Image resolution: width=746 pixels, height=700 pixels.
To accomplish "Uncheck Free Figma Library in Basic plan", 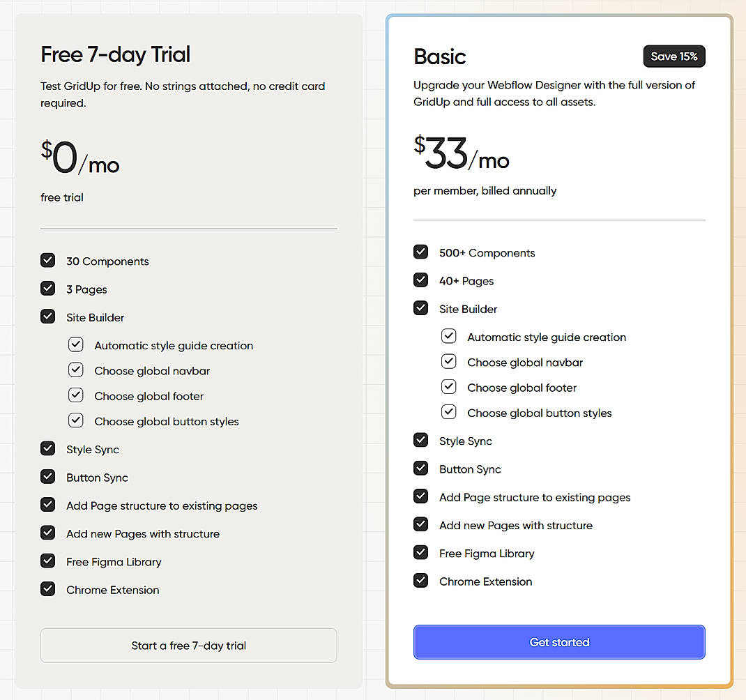I will point(420,553).
